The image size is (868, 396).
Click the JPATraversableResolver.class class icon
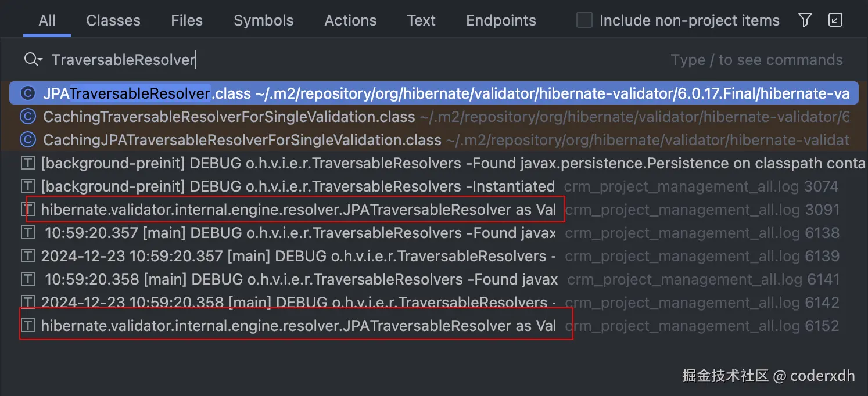click(x=27, y=93)
